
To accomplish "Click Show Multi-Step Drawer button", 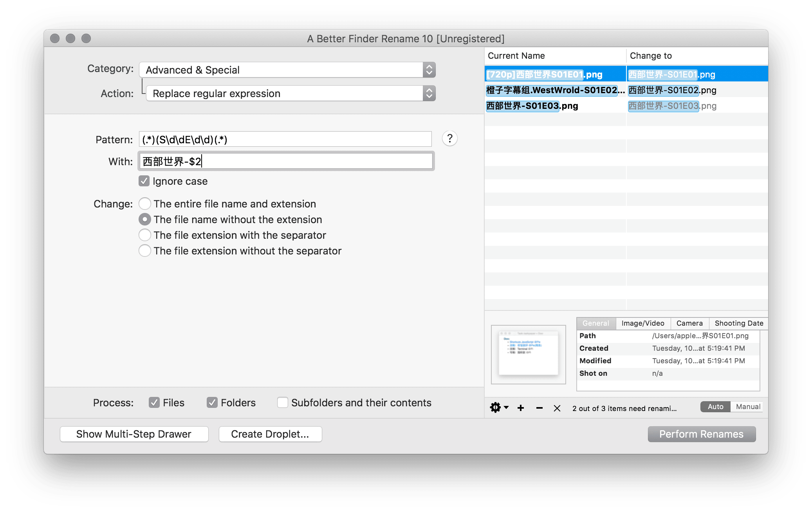I will pyautogui.click(x=134, y=434).
